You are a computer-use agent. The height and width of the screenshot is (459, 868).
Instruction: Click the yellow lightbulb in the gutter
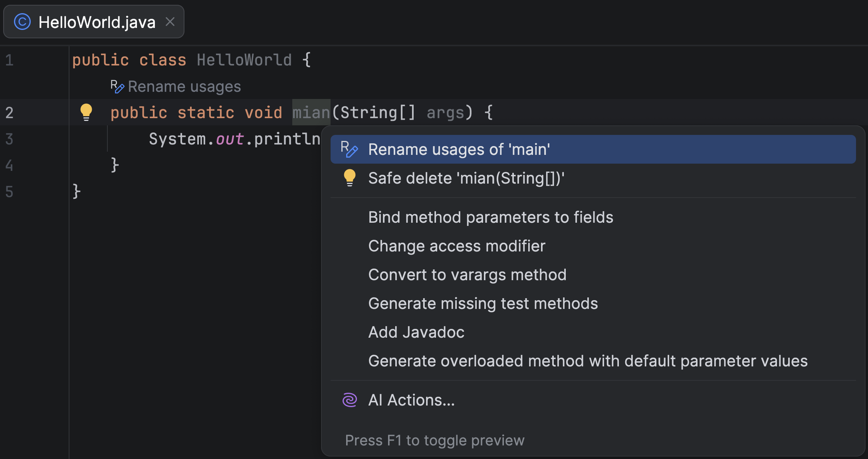tap(86, 112)
